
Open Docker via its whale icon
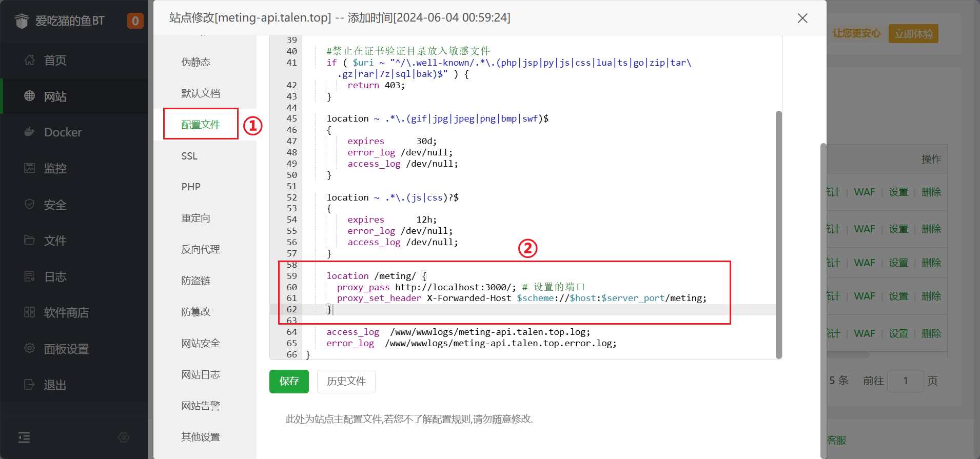click(x=30, y=132)
